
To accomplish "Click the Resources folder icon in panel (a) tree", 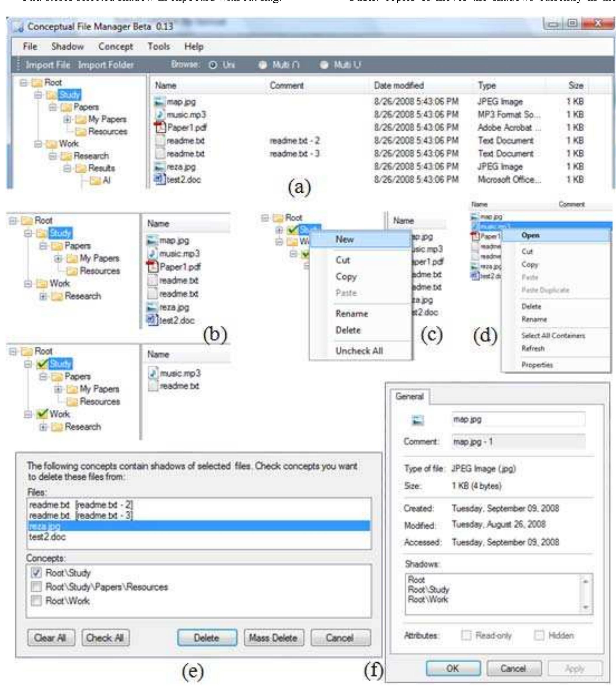I will [x=80, y=131].
